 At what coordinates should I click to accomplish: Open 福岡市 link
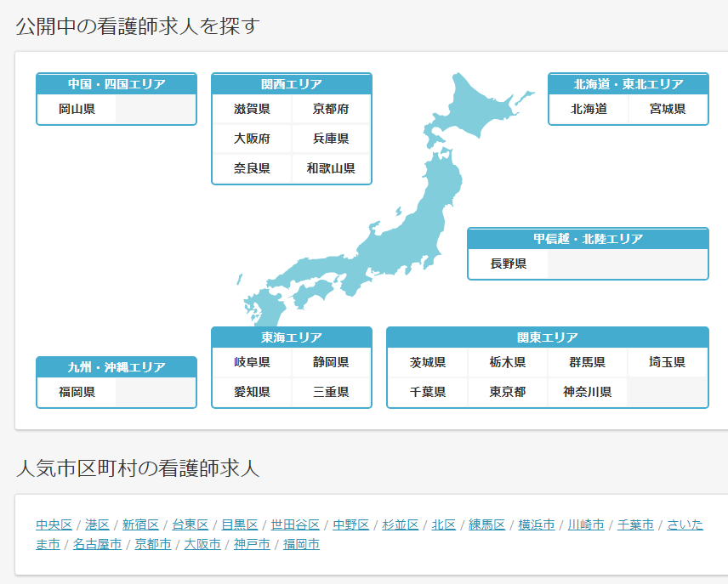coord(301,544)
